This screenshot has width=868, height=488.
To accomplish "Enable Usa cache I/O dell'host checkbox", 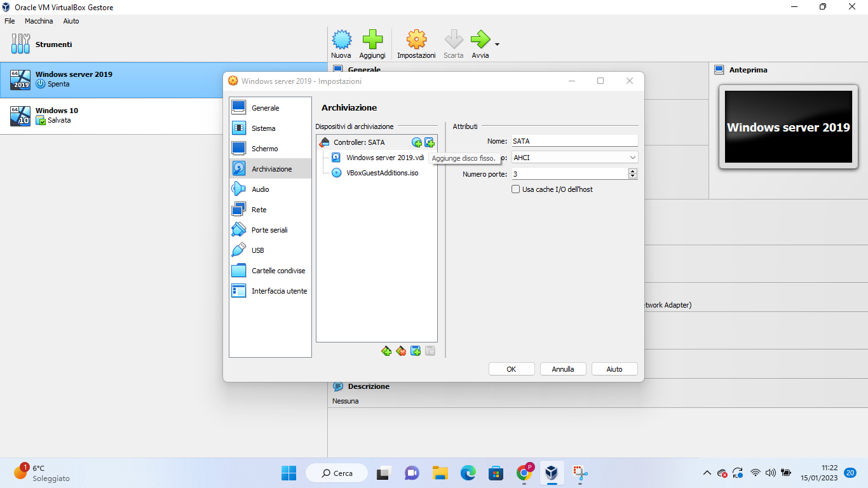I will tap(516, 189).
